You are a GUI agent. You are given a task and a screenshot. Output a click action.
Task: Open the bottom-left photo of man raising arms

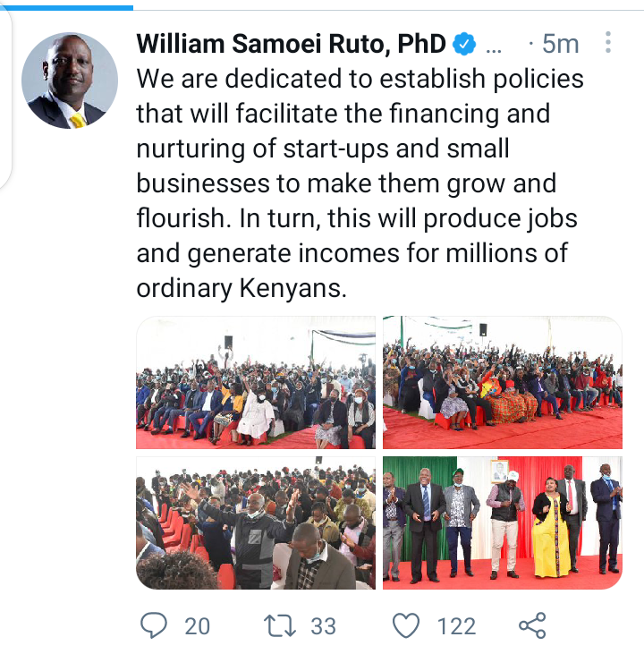pos(256,523)
